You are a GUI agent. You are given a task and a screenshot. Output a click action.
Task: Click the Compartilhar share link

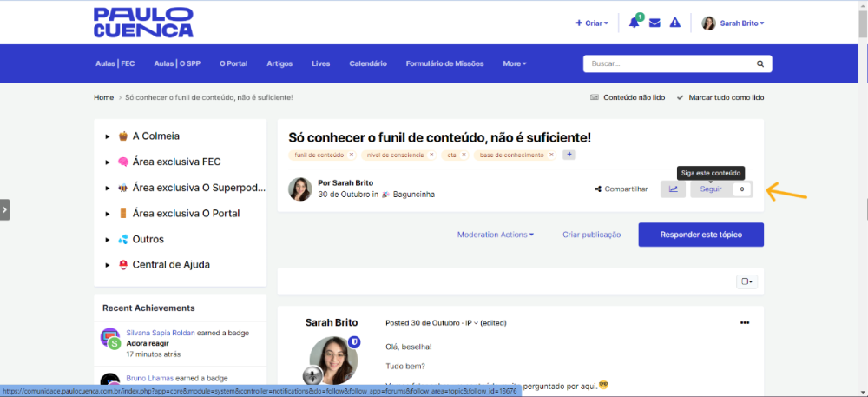[x=621, y=189]
